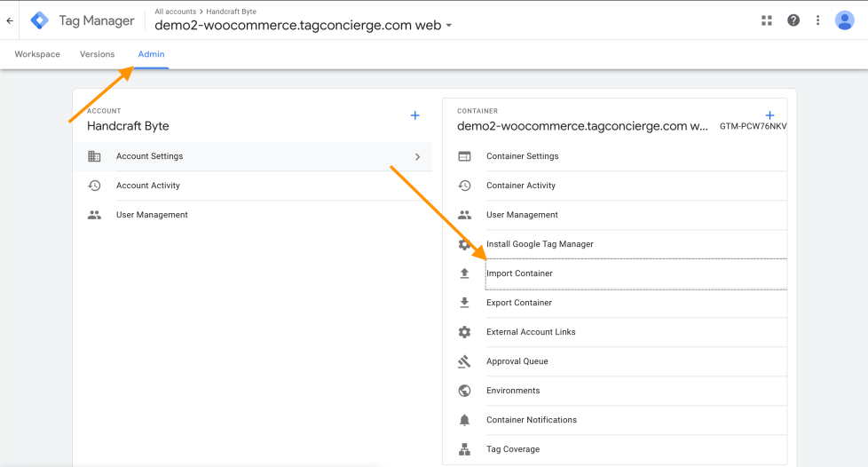This screenshot has height=467, width=868.
Task: Click the plus icon to create container
Action: pyautogui.click(x=769, y=115)
